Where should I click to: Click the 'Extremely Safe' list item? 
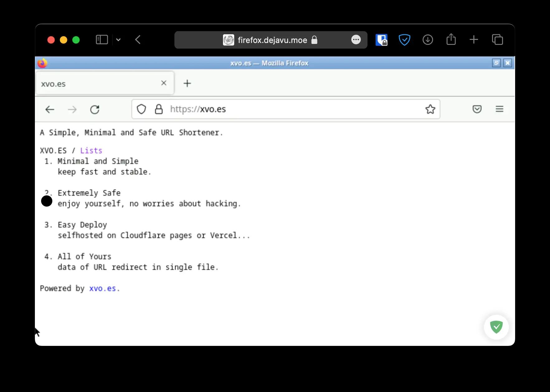tap(89, 193)
